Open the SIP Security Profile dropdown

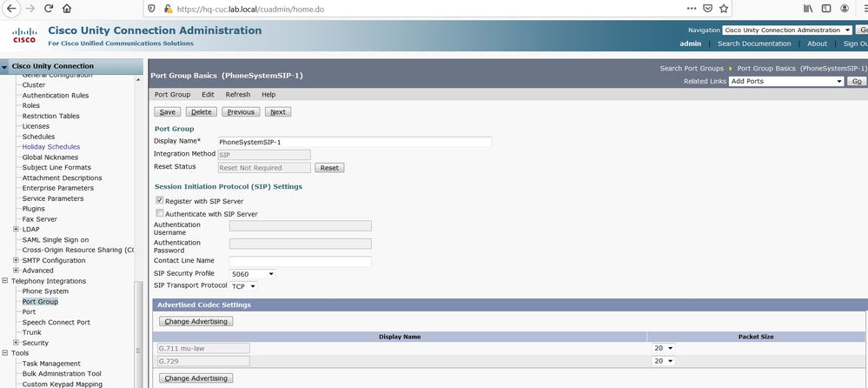point(253,274)
